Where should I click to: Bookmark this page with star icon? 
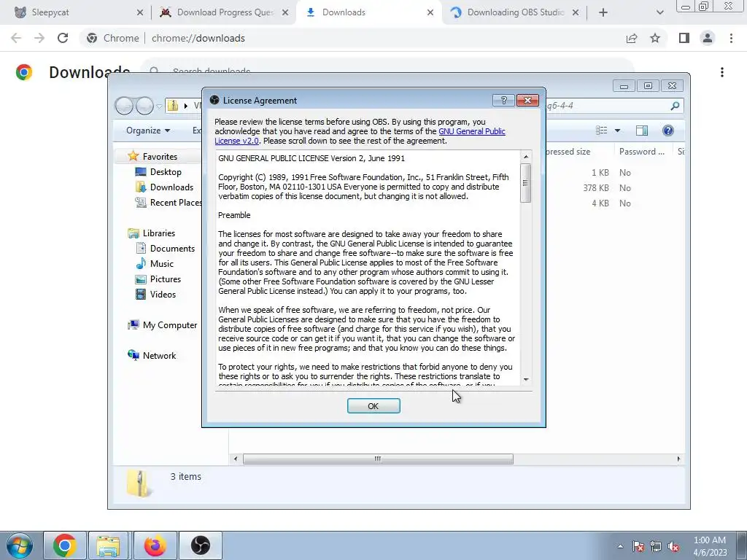(x=655, y=38)
